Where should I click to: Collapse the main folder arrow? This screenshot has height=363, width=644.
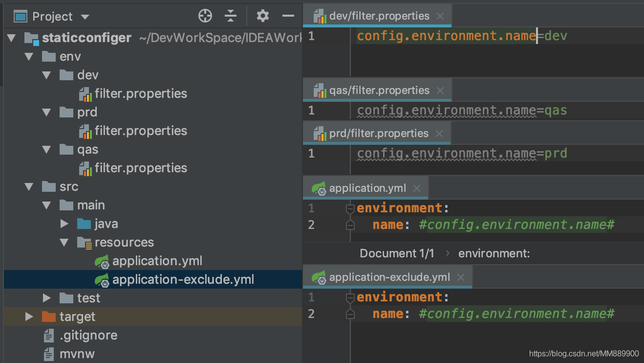tap(47, 205)
